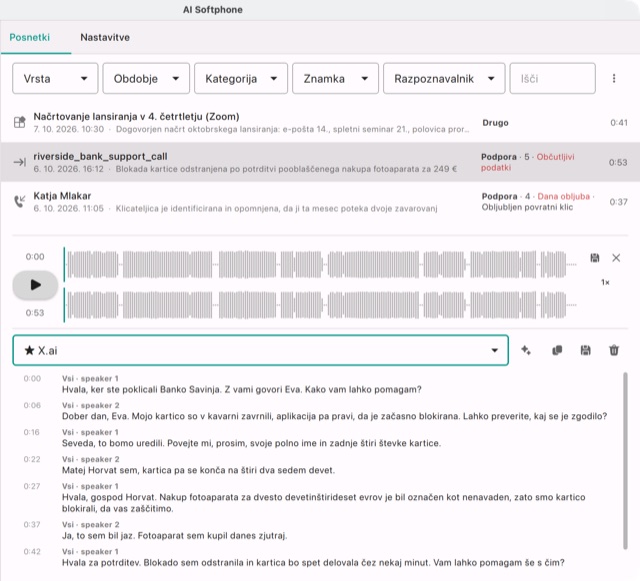Delete the transcript with trash icon
The image size is (640, 581).
coord(614,350)
